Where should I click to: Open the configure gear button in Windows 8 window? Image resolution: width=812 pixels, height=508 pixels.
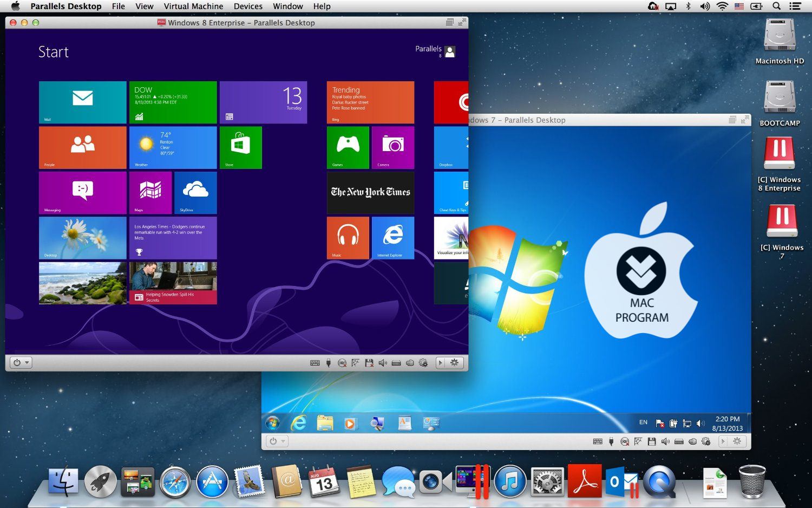pyautogui.click(x=455, y=363)
